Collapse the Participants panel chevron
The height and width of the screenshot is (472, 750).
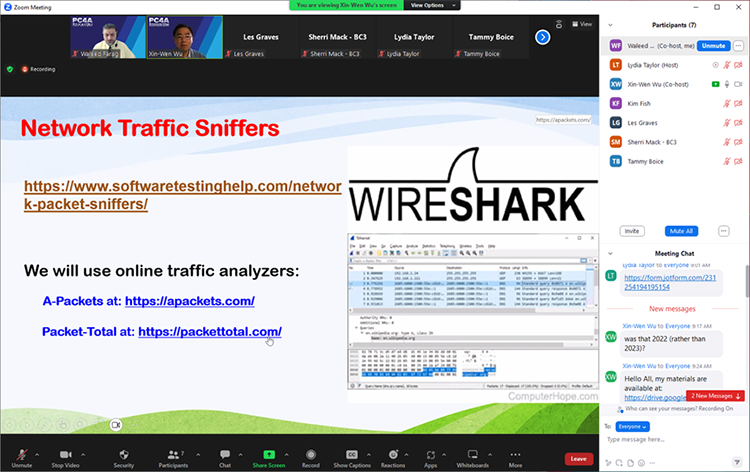coord(610,25)
